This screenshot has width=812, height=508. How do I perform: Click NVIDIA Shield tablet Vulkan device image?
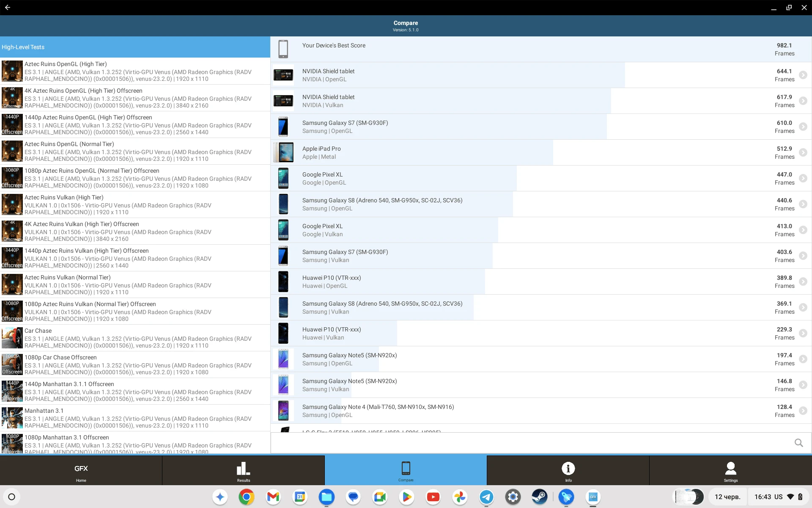tap(283, 101)
